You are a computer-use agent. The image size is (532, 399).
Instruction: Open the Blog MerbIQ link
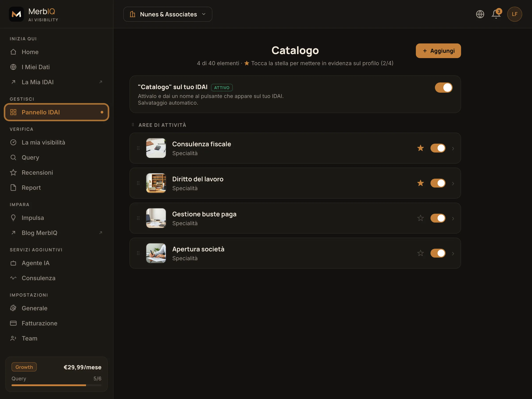click(x=57, y=233)
